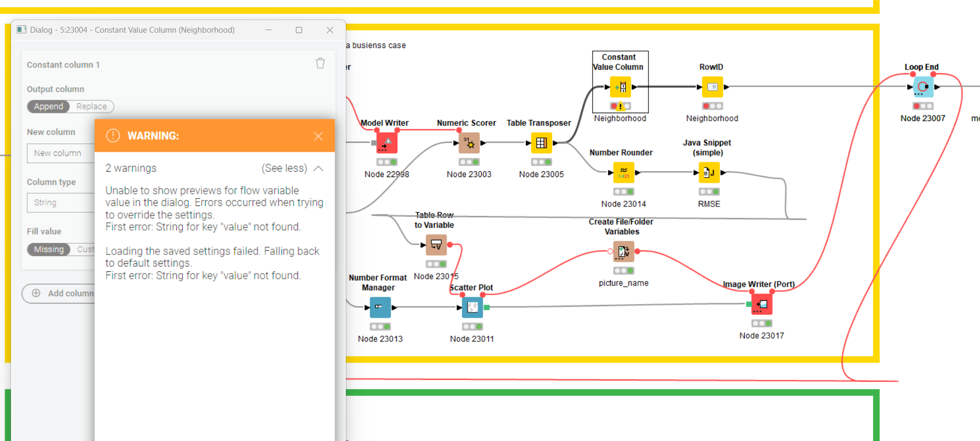Click the Model Writer node icon
The height and width of the screenshot is (441, 980).
pos(386,143)
